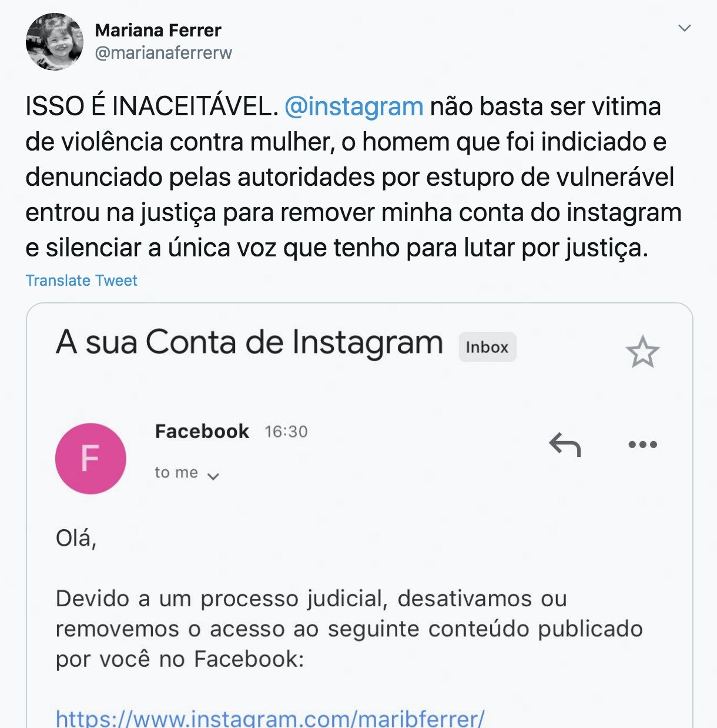Click the 'Devido a um processo judicial' paragraph
This screenshot has width=717, height=728.
click(349, 629)
